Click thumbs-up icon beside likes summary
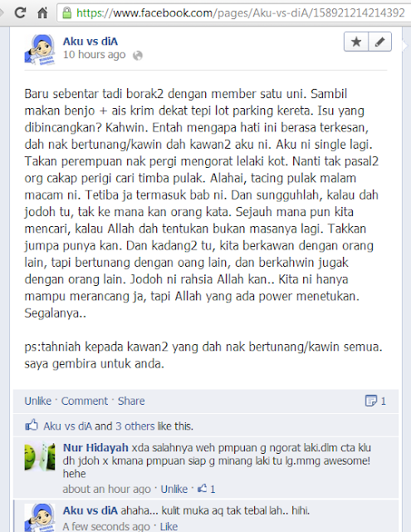Screen dimensions: 411x532 point(32,425)
